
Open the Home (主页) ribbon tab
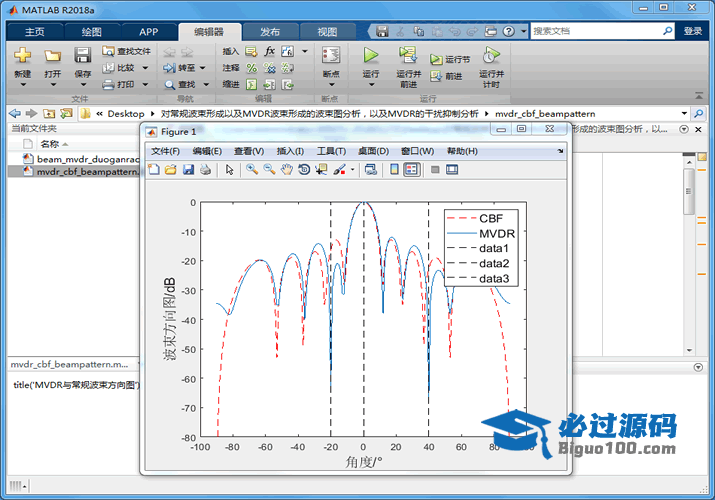(35, 31)
